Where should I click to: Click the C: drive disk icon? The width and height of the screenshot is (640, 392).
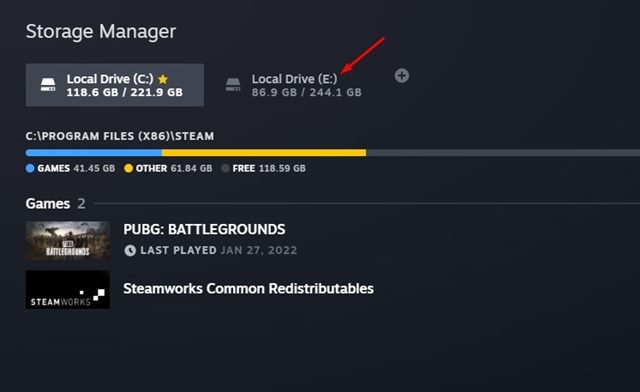tap(48, 85)
